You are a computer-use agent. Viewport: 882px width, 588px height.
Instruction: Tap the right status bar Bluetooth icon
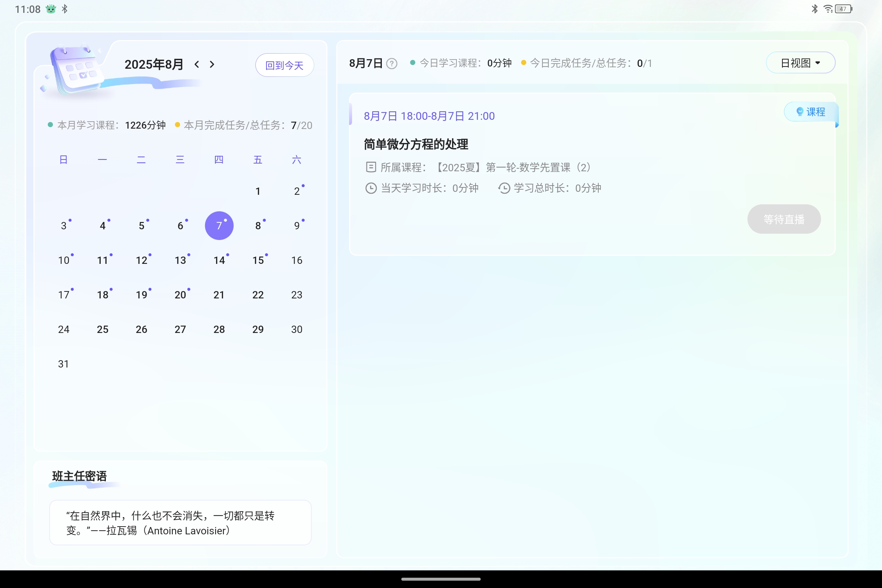tap(814, 8)
